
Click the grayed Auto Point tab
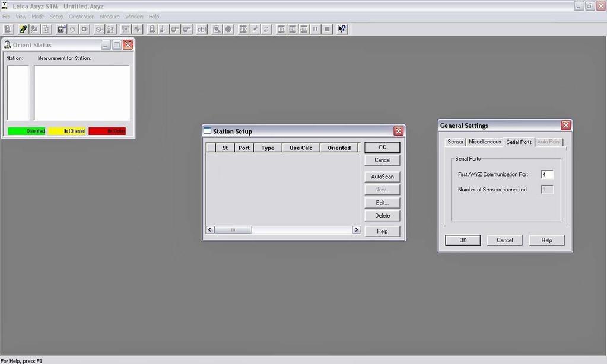point(549,142)
